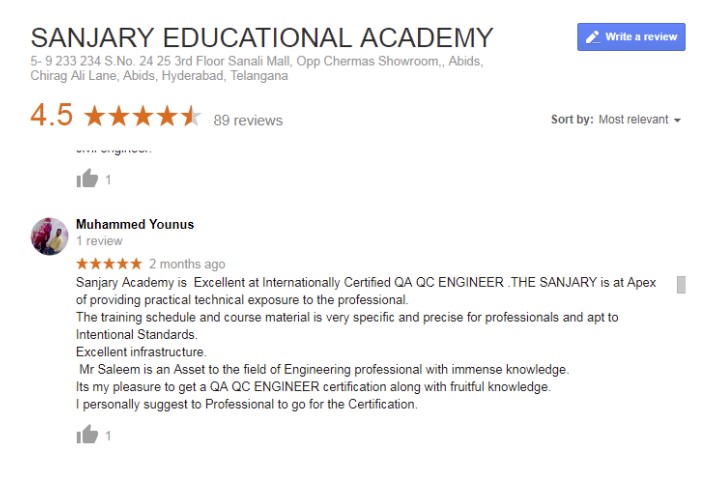
Task: Click the like count under Younus's review
Action: (108, 436)
